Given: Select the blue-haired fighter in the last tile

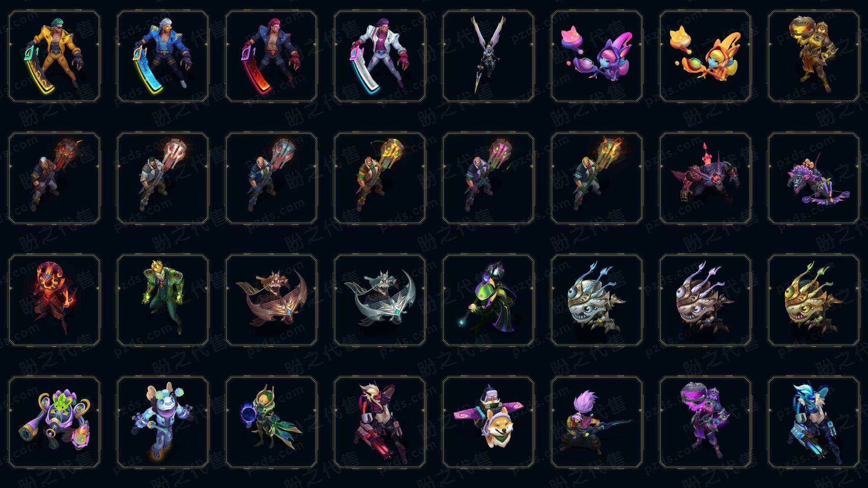Looking at the screenshot, I should (814, 422).
